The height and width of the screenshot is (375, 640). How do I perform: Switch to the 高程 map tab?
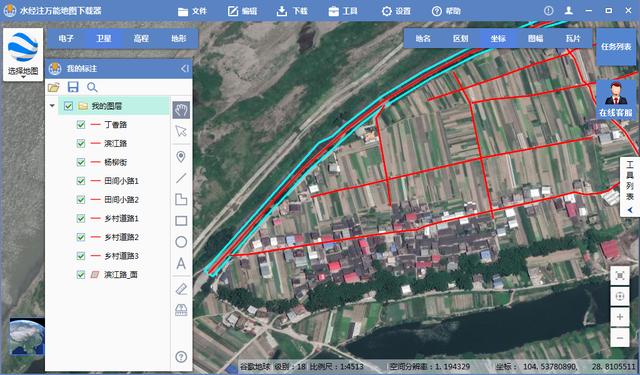tap(141, 39)
